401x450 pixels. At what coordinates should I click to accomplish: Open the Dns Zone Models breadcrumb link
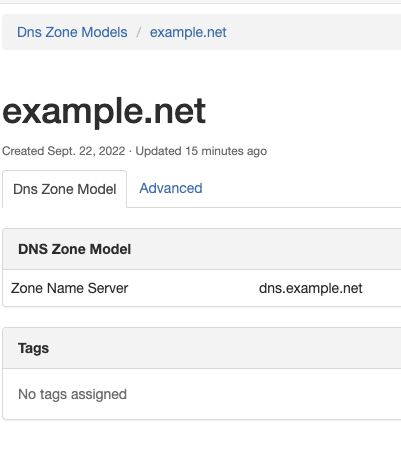tap(72, 32)
